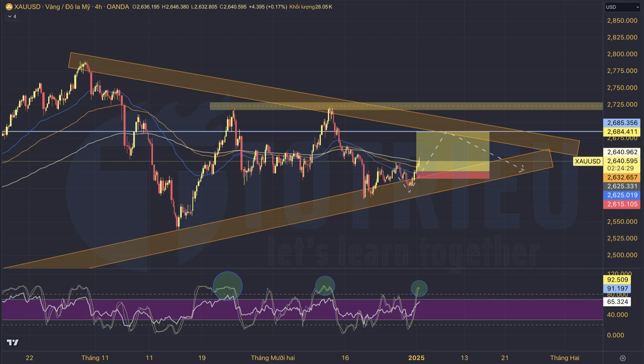644x364 pixels.
Task: Click Tháng 11 on the time axis
Action: coord(95,358)
